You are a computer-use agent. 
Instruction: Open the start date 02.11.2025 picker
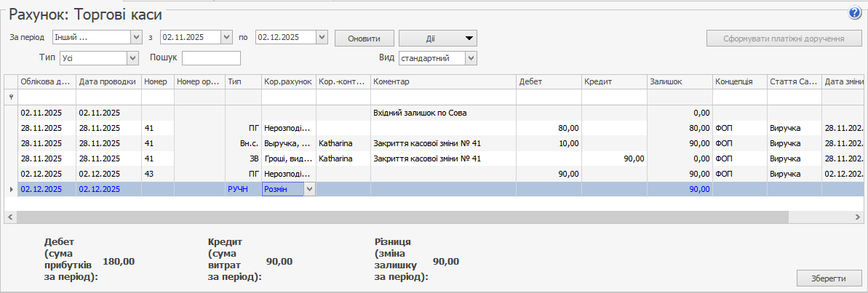coord(226,37)
